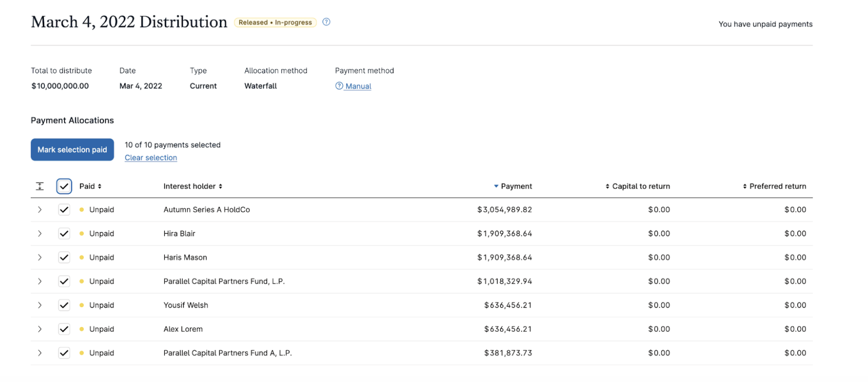
Task: Click the Released In-progress status badge
Action: (x=275, y=22)
